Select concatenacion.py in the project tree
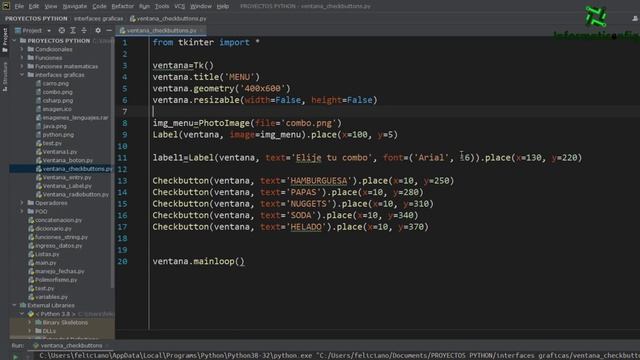Screen dimensions: 640x360 tap(58, 220)
